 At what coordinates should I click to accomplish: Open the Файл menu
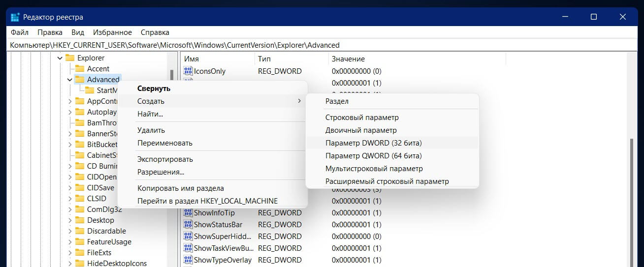(19, 32)
